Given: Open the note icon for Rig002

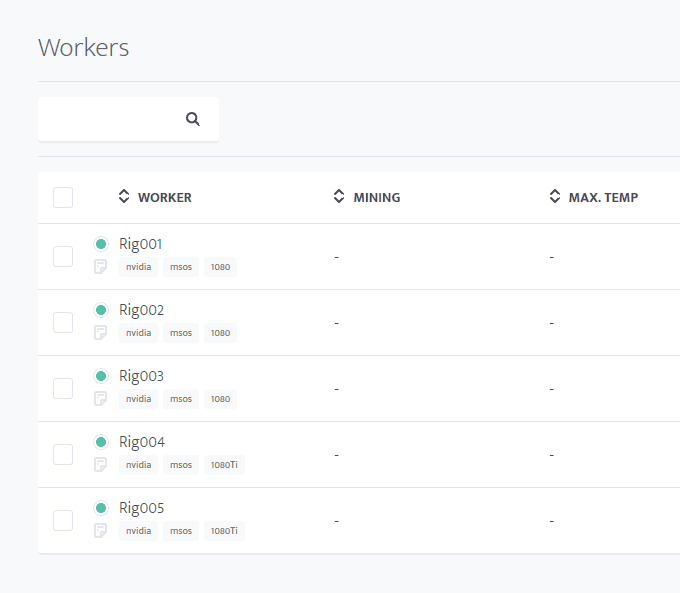Looking at the screenshot, I should [x=101, y=332].
